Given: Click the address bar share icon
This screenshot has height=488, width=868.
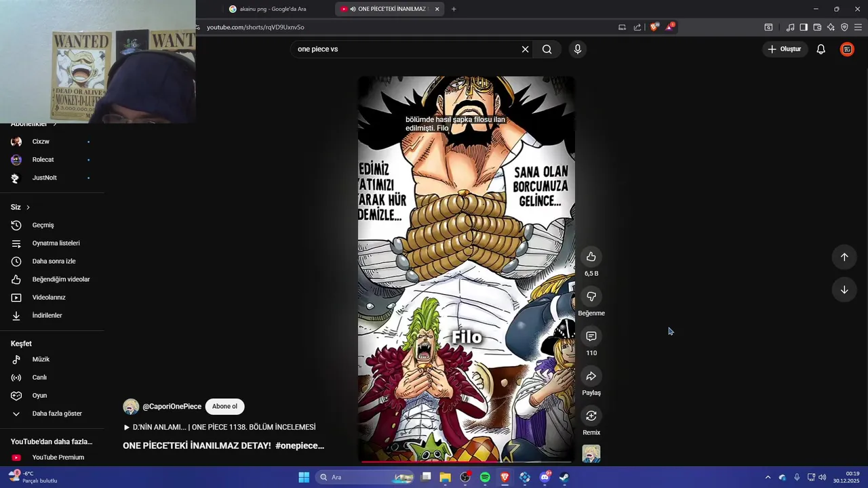Looking at the screenshot, I should click(x=637, y=27).
